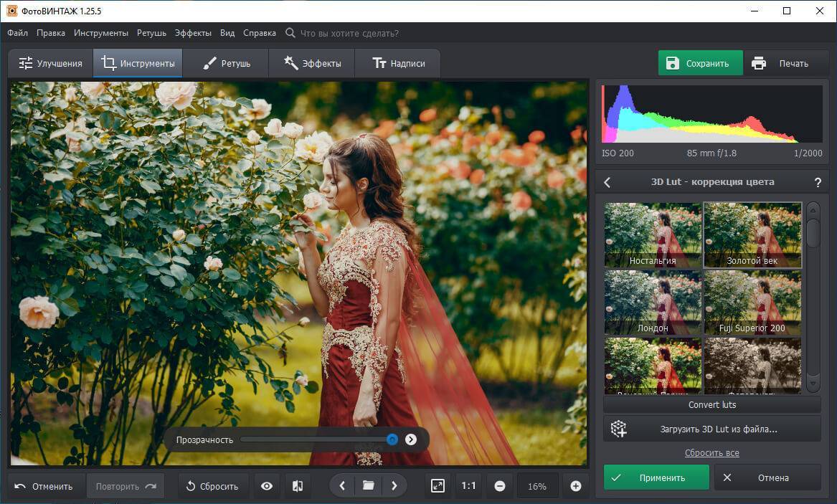837x504 pixels.
Task: Open the Эффекты menu in menu bar
Action: [x=193, y=33]
